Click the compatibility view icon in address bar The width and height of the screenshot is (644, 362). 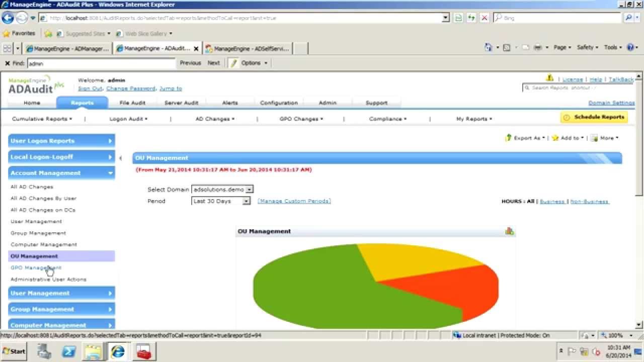(458, 18)
